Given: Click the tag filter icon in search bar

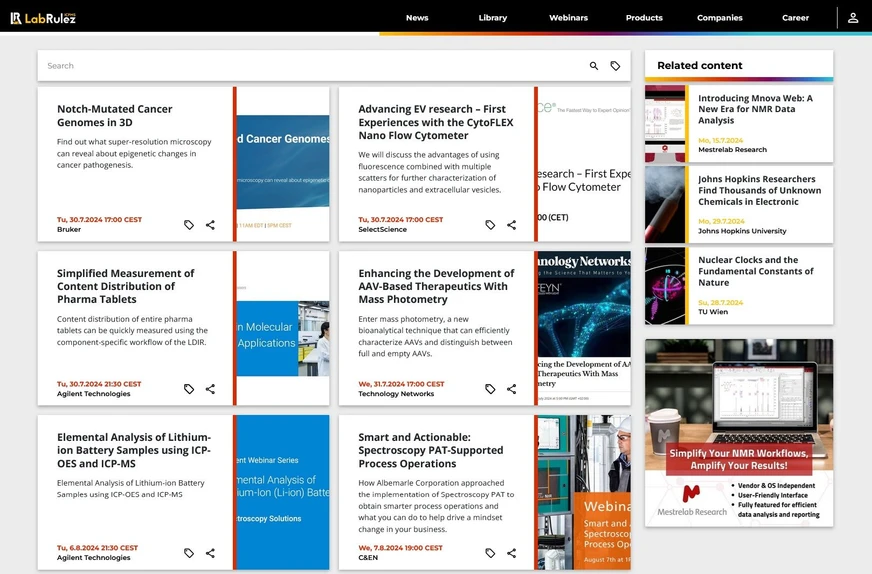Looking at the screenshot, I should point(615,66).
